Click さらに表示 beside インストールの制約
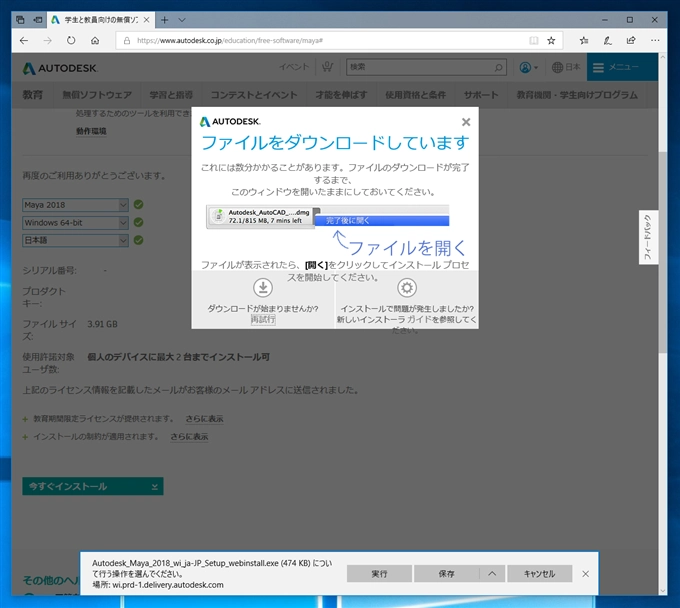 [189, 436]
